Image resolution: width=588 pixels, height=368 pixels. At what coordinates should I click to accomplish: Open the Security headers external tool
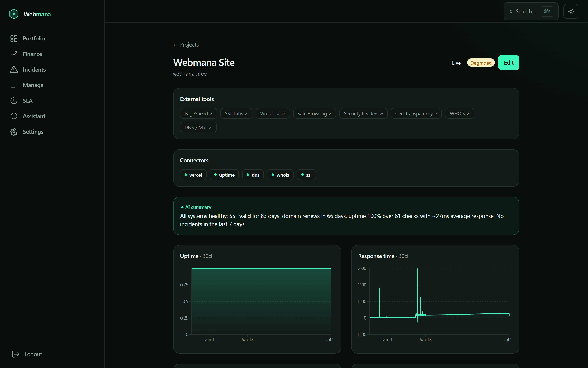click(363, 113)
